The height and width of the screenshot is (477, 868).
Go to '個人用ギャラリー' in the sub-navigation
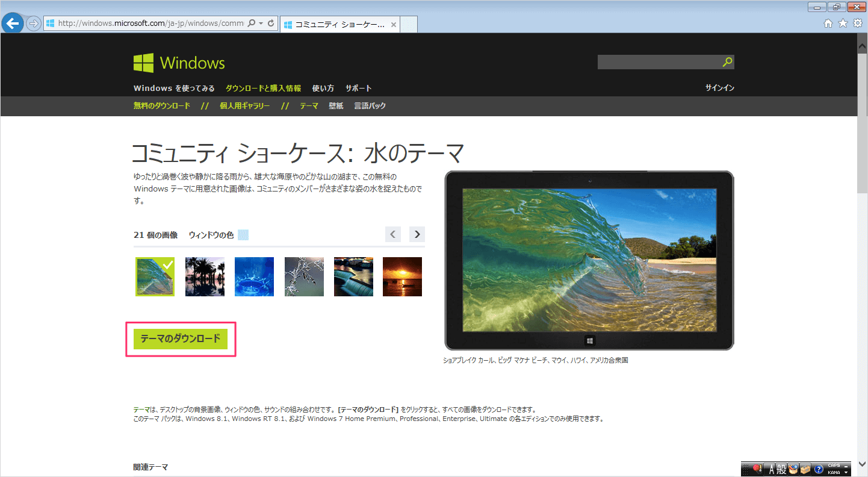(244, 105)
